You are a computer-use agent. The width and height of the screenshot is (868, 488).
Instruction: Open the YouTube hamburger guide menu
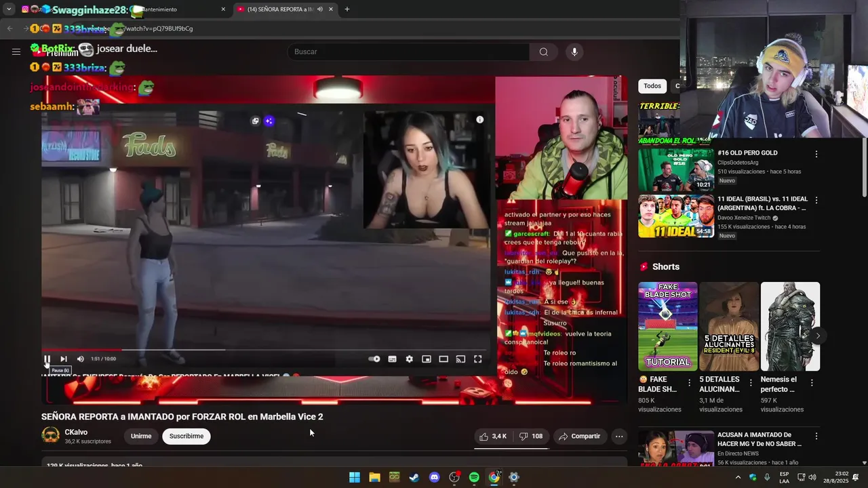(16, 52)
